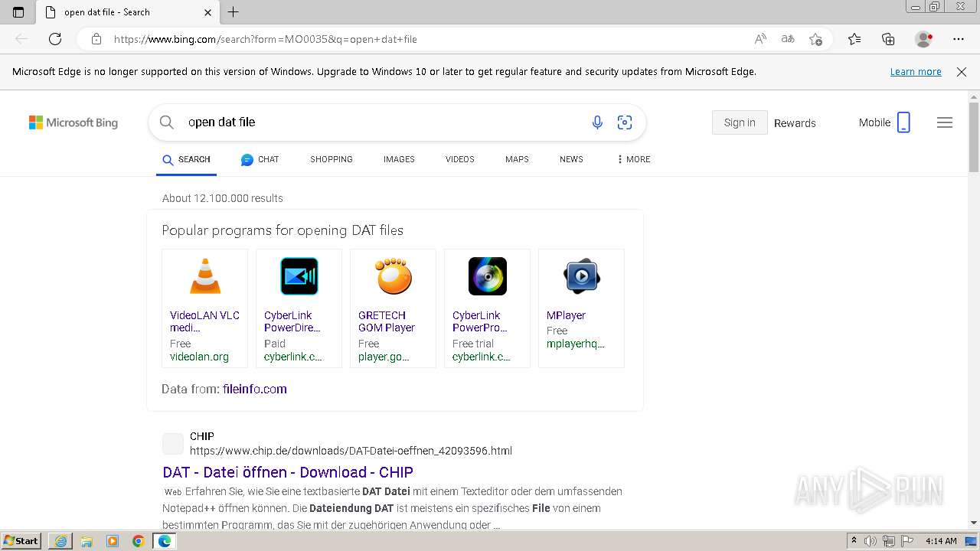Open a new browser tab
The width and height of the screenshot is (980, 551).
pos(234,11)
